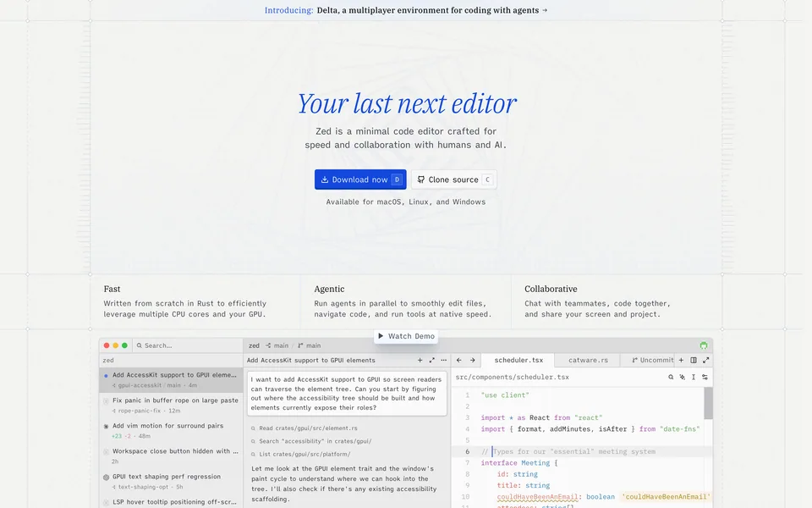Image resolution: width=812 pixels, height=508 pixels.
Task: Open the Workspace close button hidden thread
Action: point(171,456)
